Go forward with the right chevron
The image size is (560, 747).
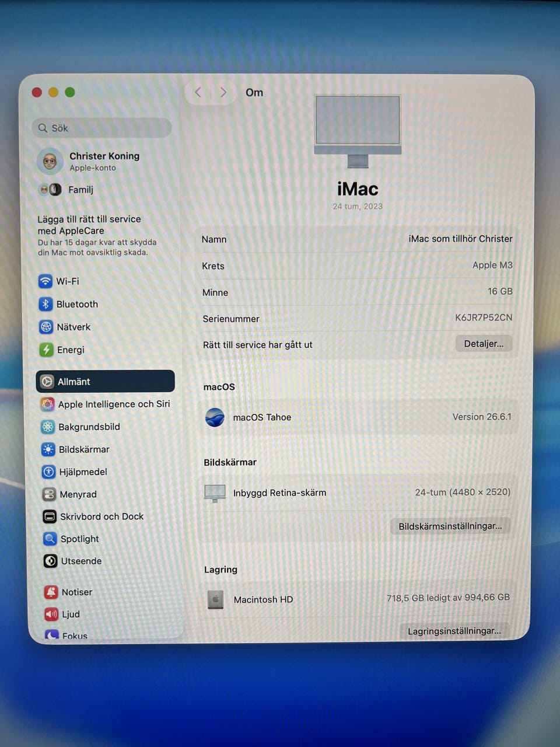click(223, 92)
